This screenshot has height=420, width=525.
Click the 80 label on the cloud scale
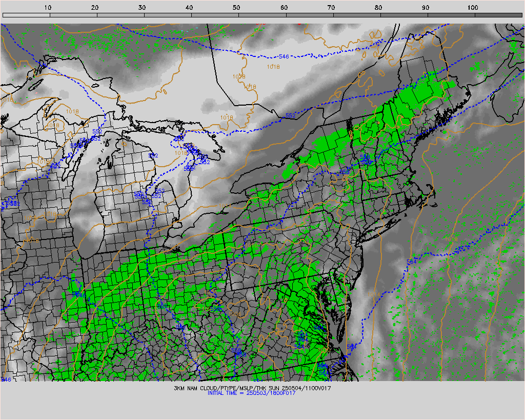click(x=378, y=8)
